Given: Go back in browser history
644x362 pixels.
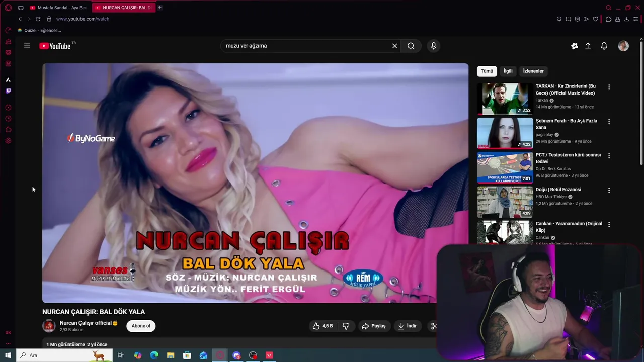Looking at the screenshot, I should (x=20, y=19).
